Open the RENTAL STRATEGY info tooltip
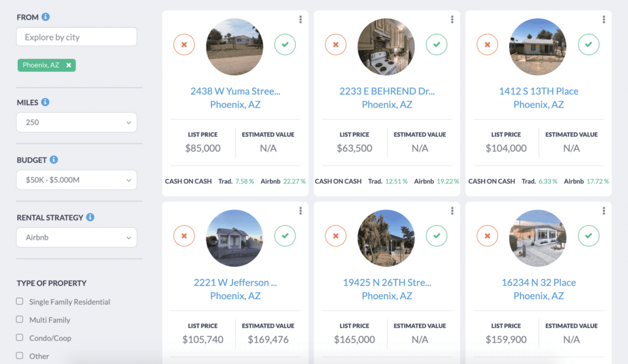Image resolution: width=628 pixels, height=364 pixels. tap(90, 217)
